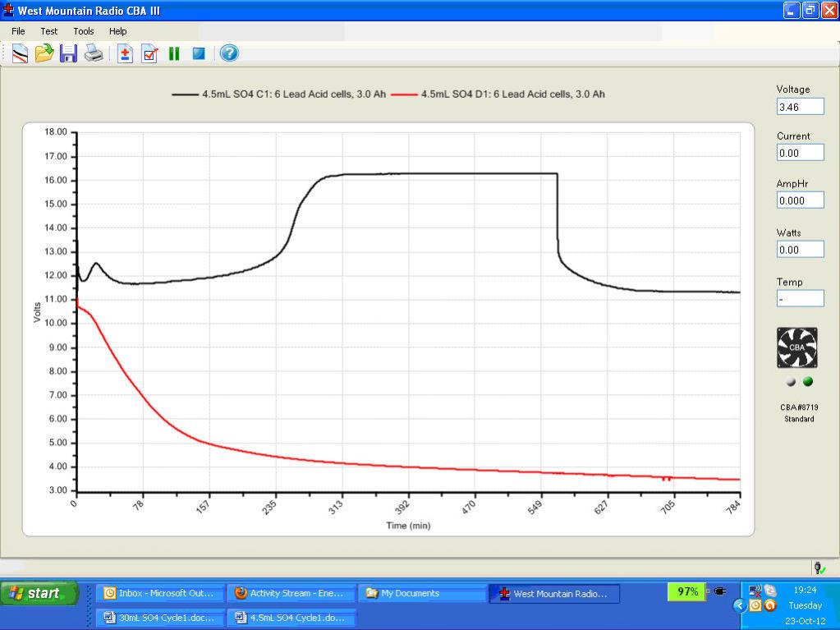The width and height of the screenshot is (840, 630).
Task: Click the black legend line for SO4 C1
Action: 184,94
